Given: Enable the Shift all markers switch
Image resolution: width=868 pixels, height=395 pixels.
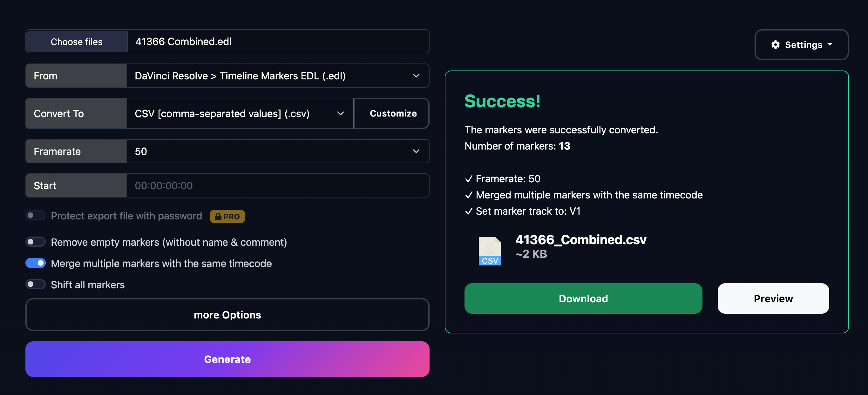Looking at the screenshot, I should (35, 284).
